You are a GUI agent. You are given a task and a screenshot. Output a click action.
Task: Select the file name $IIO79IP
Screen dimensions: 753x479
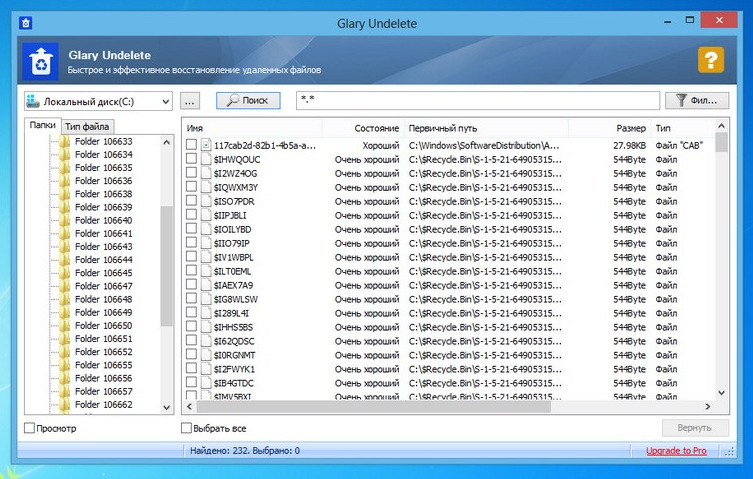(x=231, y=243)
